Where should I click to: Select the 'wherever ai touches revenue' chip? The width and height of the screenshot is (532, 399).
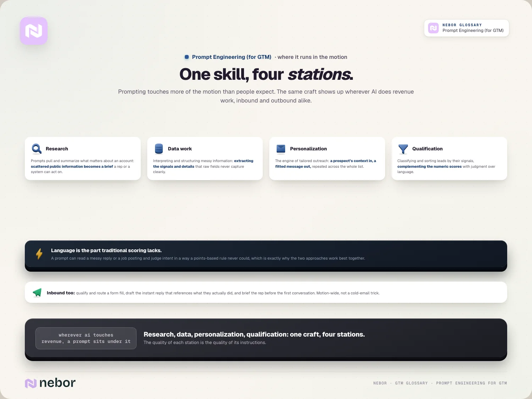point(86,338)
